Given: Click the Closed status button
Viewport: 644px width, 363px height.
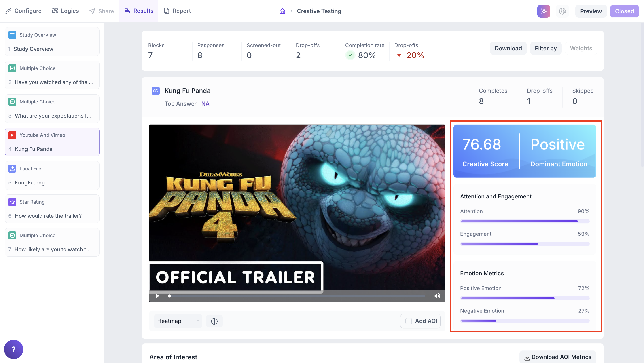Looking at the screenshot, I should tap(624, 11).
